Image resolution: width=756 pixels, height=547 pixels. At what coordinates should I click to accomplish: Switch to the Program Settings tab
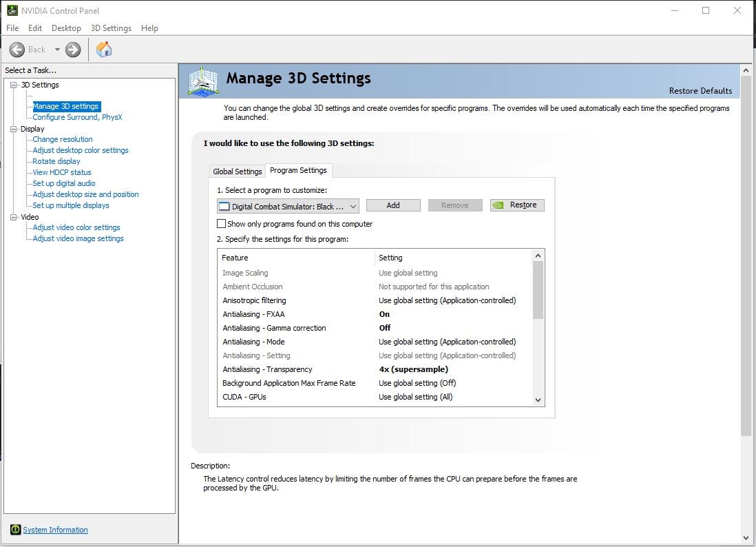pyautogui.click(x=298, y=170)
